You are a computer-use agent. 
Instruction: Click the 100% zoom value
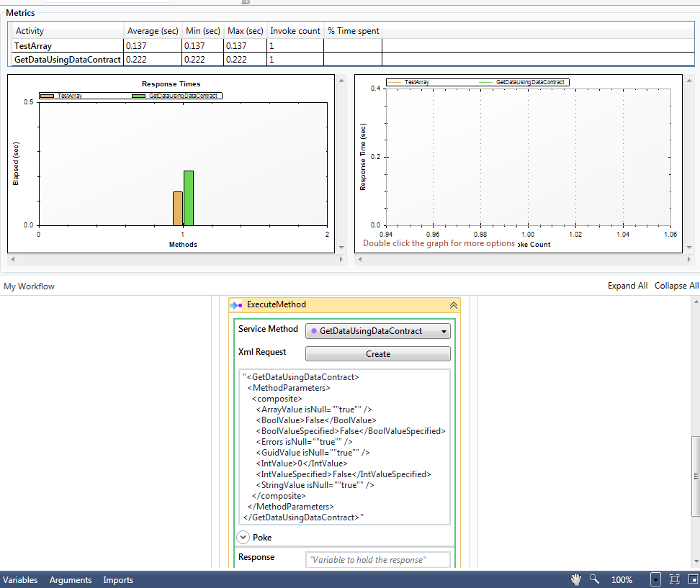tap(622, 579)
